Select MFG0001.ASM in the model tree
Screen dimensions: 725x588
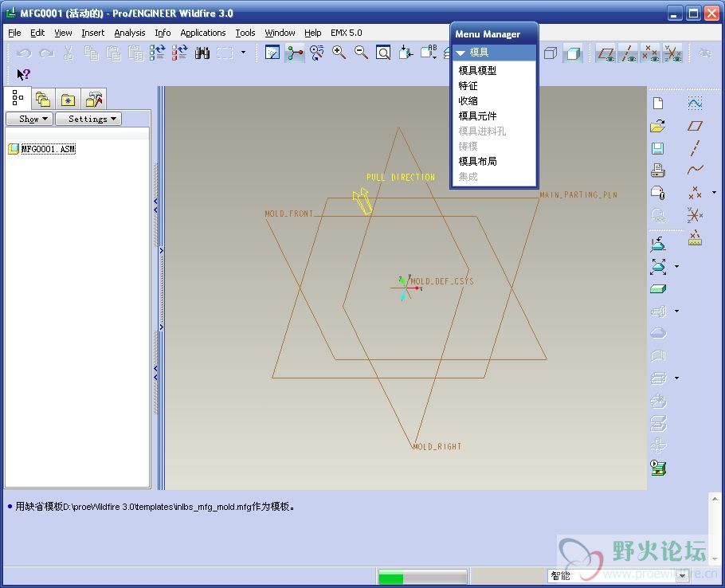coord(48,149)
